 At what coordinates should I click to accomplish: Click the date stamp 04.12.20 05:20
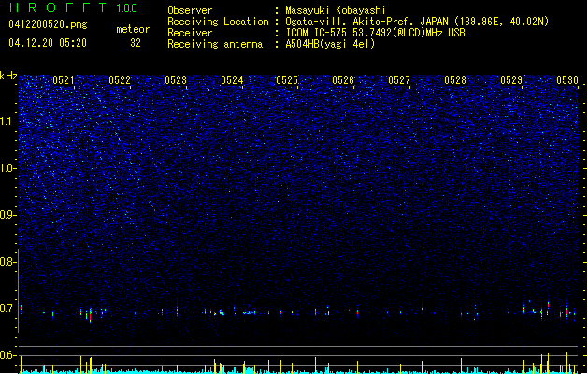[x=48, y=43]
